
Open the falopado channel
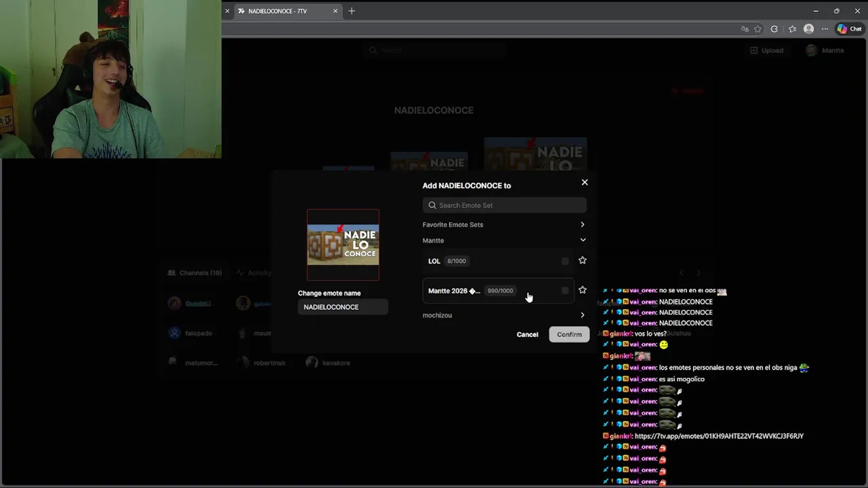(191, 333)
